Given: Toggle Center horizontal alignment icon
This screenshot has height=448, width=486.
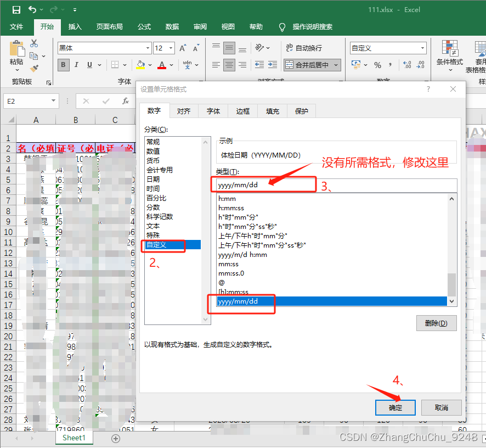Looking at the screenshot, I should point(229,65).
